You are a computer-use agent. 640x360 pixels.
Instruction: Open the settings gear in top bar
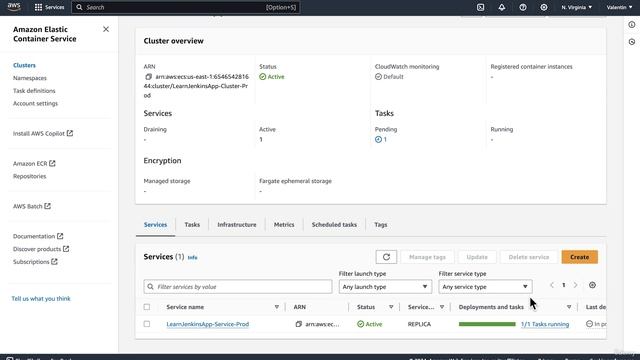[544, 7]
